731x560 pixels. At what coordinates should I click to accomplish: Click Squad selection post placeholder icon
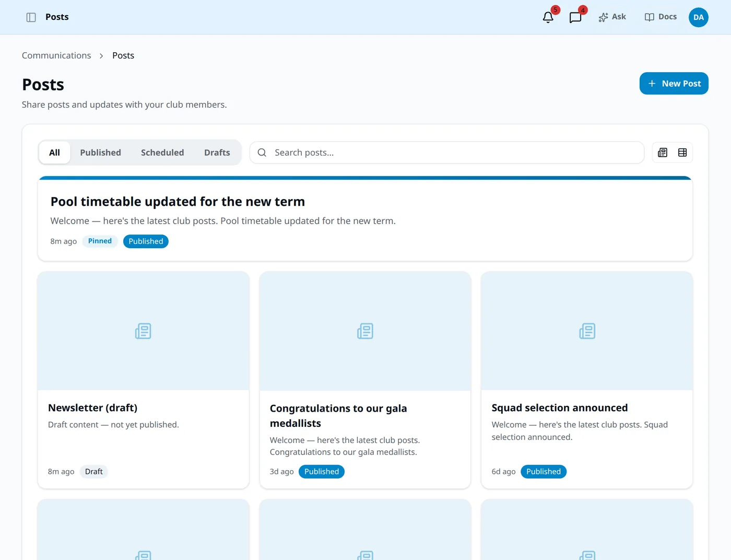tap(587, 331)
